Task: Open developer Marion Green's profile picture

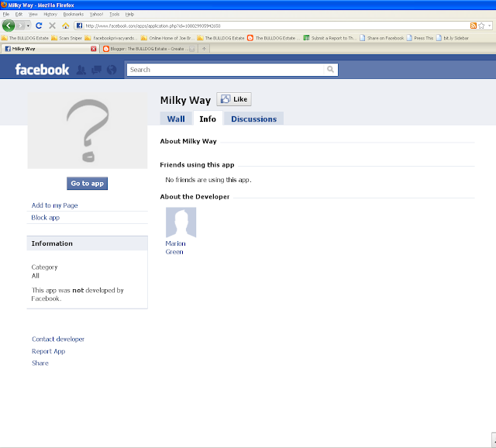Action: [x=181, y=222]
